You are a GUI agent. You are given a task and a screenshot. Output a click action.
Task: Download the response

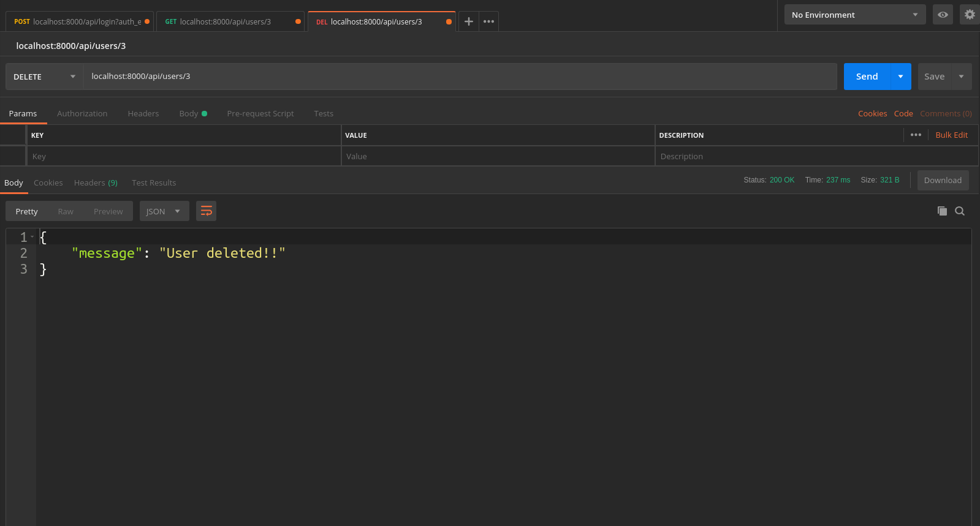(943, 180)
